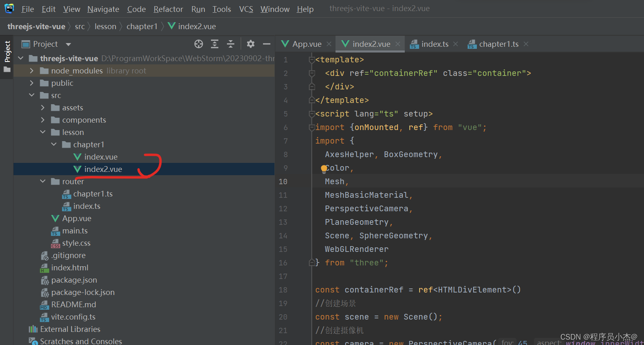The width and height of the screenshot is (644, 345).
Task: Select README.md in the project tree
Action: tap(73, 304)
